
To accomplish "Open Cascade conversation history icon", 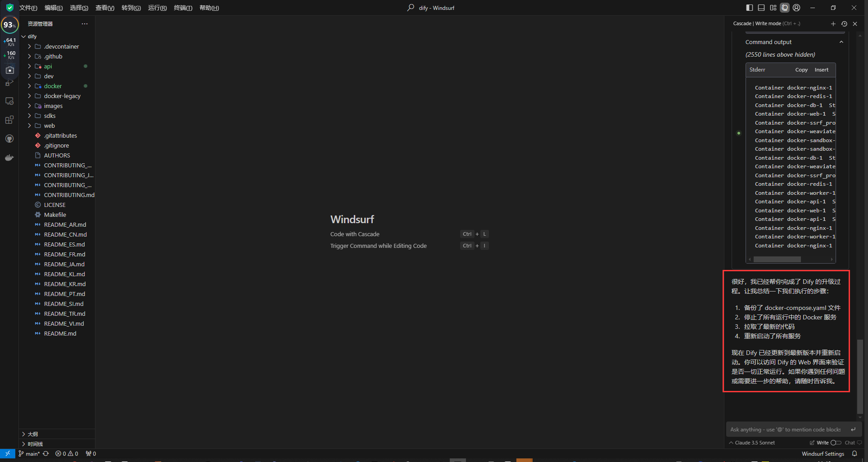I will (844, 24).
